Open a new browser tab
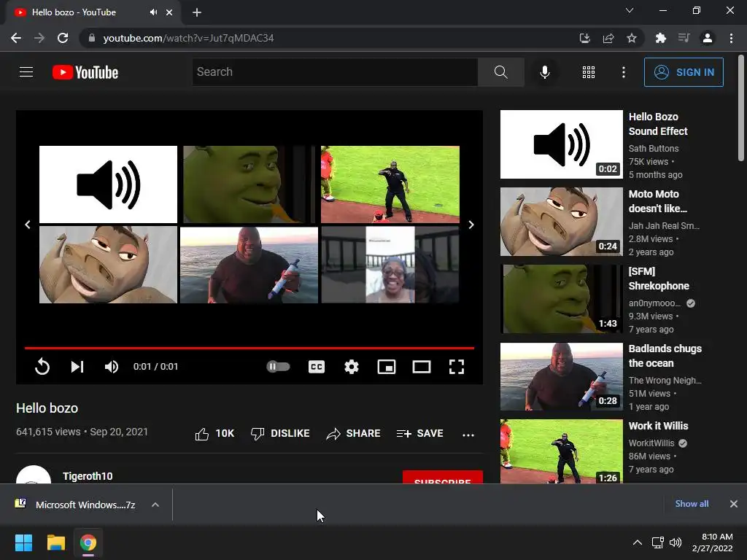Viewport: 747px width, 560px height. [x=197, y=12]
